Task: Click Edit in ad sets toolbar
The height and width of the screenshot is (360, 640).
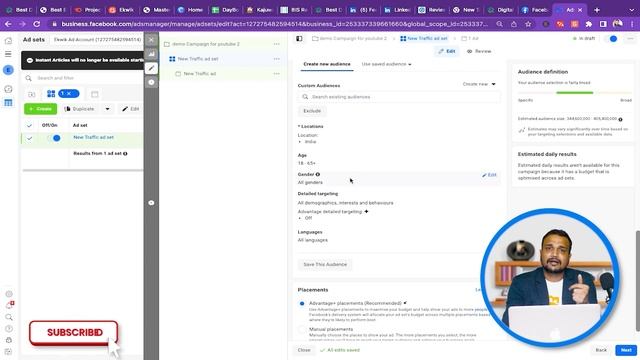Action: click(131, 109)
